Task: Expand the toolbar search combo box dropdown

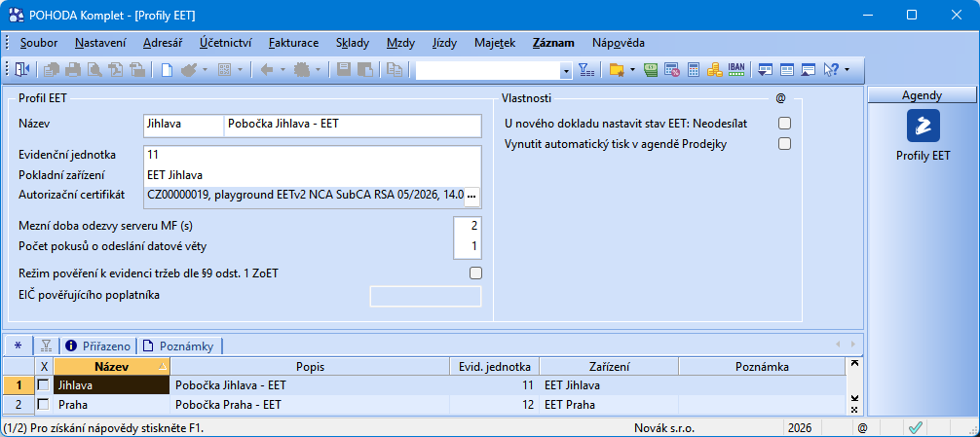Action: coord(566,70)
